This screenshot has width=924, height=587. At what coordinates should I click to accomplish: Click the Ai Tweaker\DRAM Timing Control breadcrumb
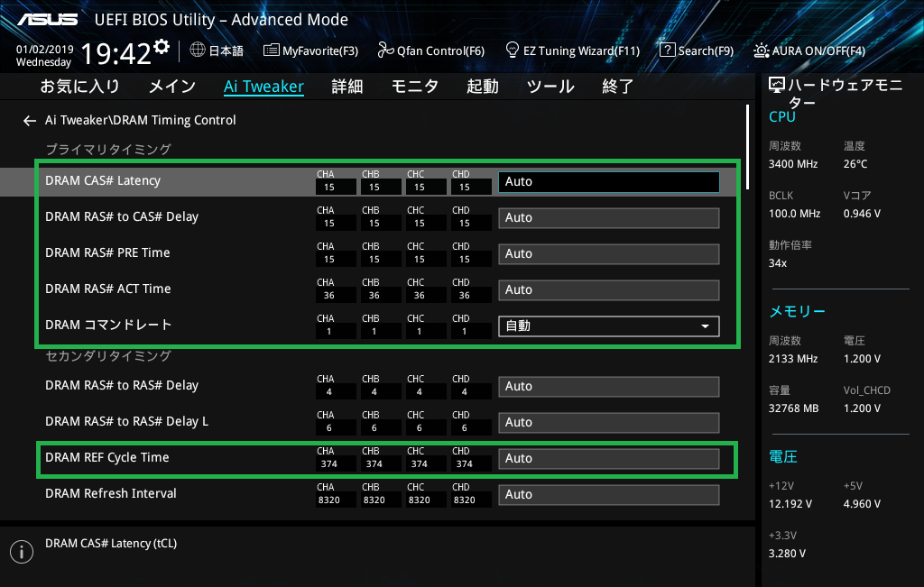(x=140, y=120)
